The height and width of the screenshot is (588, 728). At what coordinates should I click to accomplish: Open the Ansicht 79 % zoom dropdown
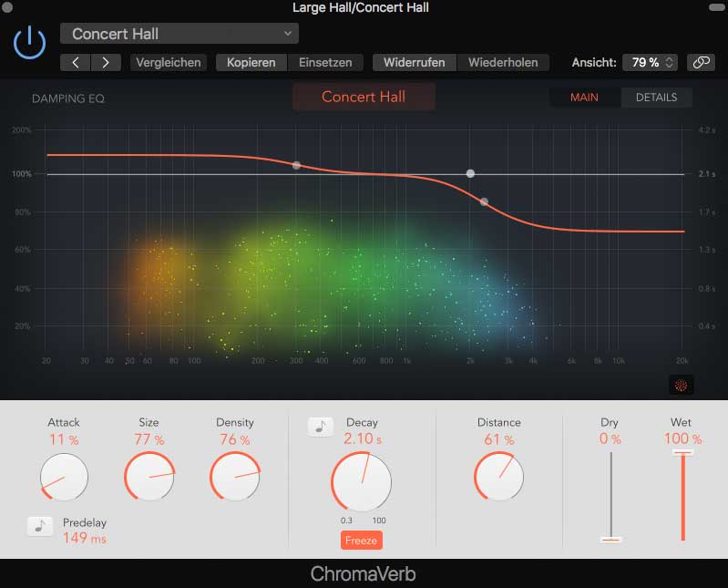pos(651,63)
